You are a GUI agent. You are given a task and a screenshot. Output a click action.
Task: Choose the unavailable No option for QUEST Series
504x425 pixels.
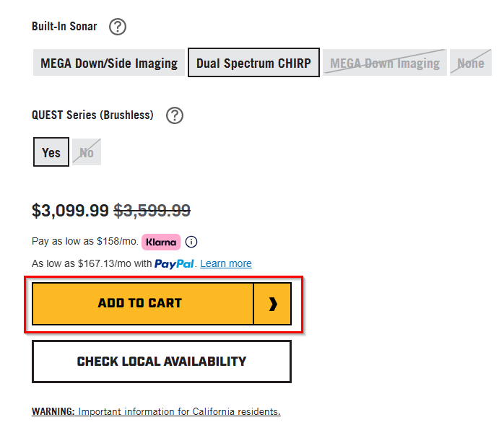(87, 152)
